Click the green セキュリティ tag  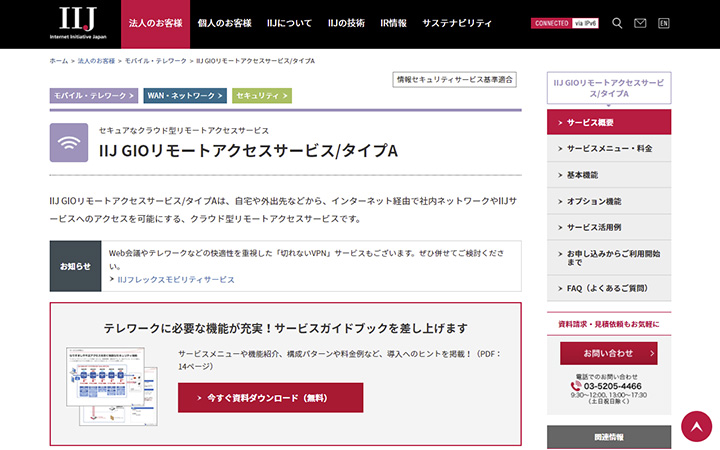(x=262, y=96)
